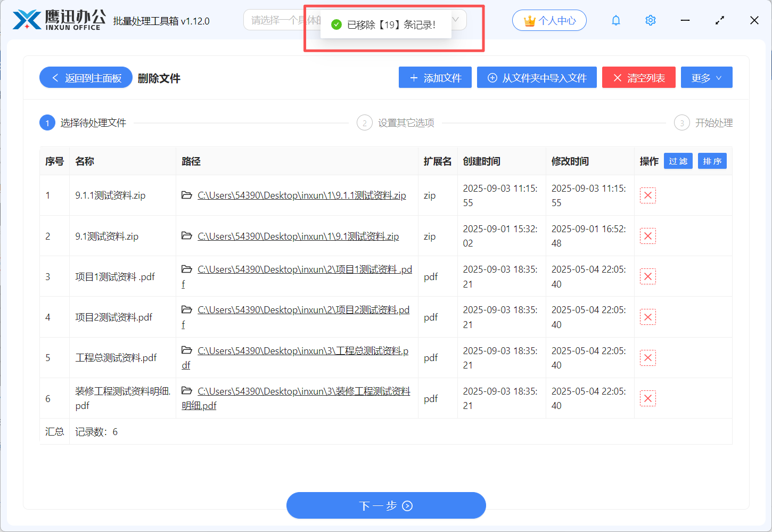Click the 过滤 filter button

[678, 161]
